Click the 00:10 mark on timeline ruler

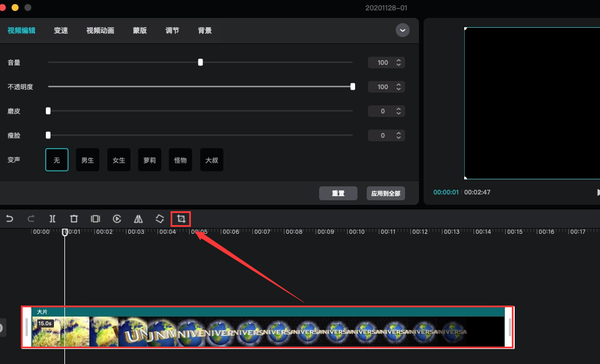(x=357, y=232)
